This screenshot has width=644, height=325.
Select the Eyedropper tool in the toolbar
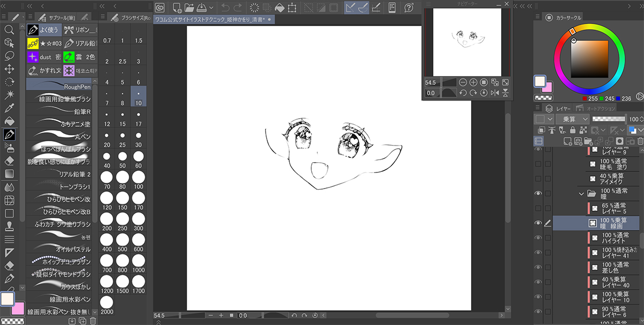point(9,108)
